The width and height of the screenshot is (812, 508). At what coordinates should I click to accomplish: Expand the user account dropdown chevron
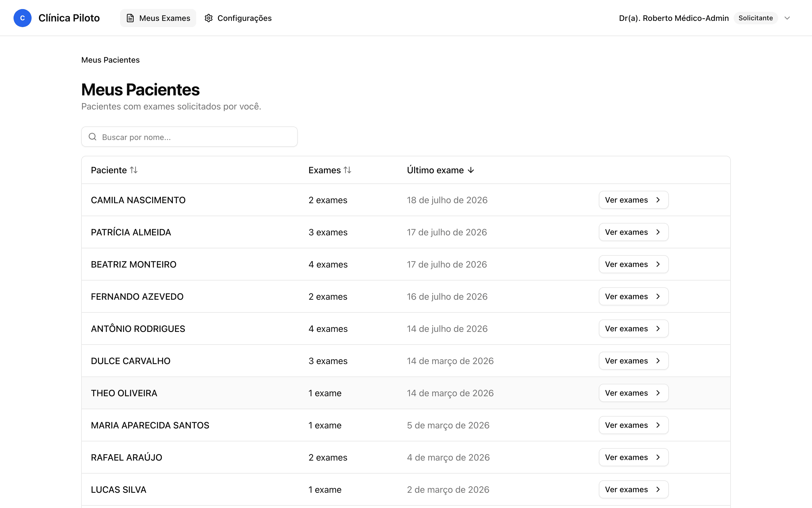[787, 18]
